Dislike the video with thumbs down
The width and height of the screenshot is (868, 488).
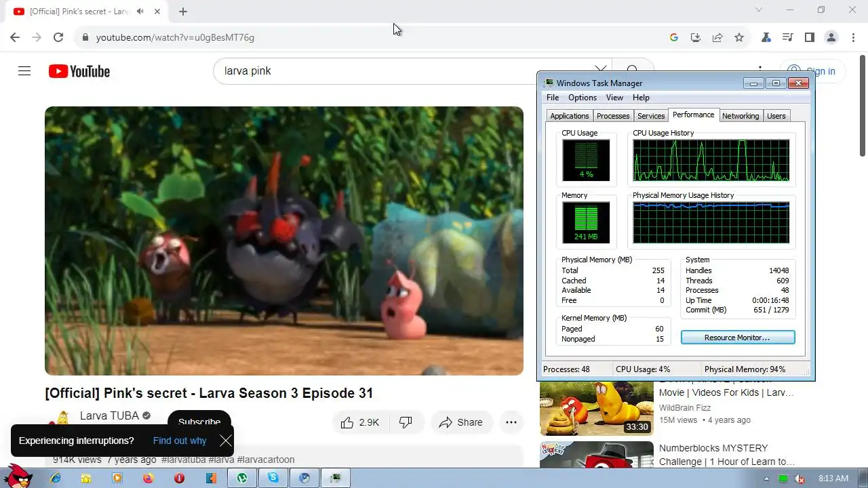tap(406, 422)
